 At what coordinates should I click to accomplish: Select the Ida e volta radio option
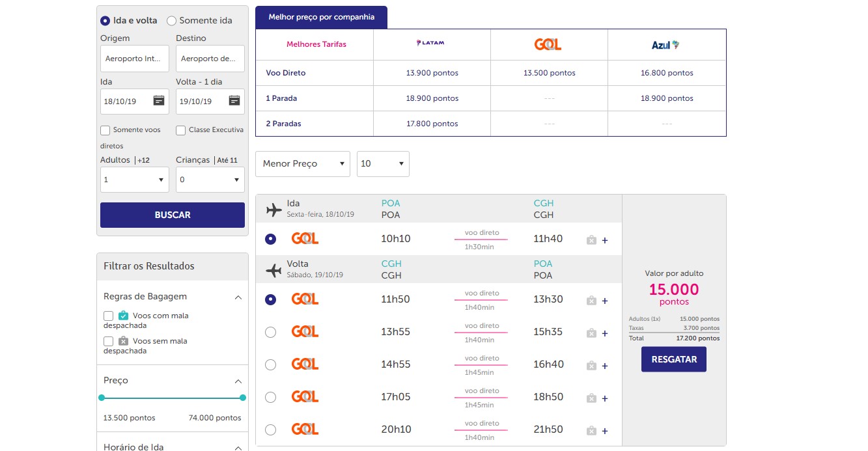point(105,21)
